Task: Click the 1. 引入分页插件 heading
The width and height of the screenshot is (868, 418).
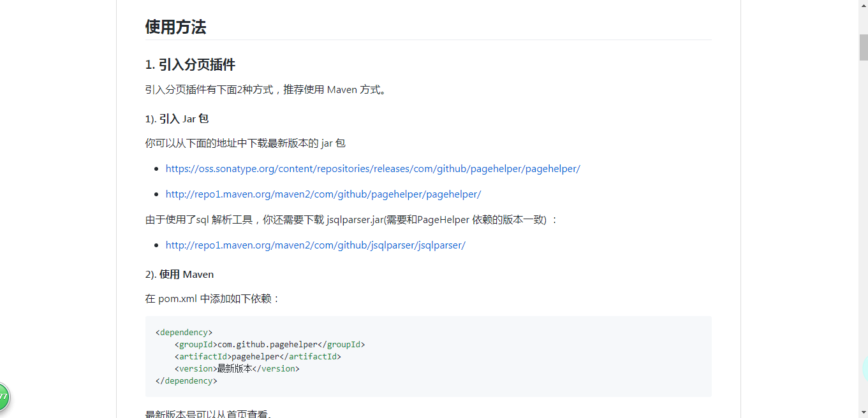Action: [189, 64]
